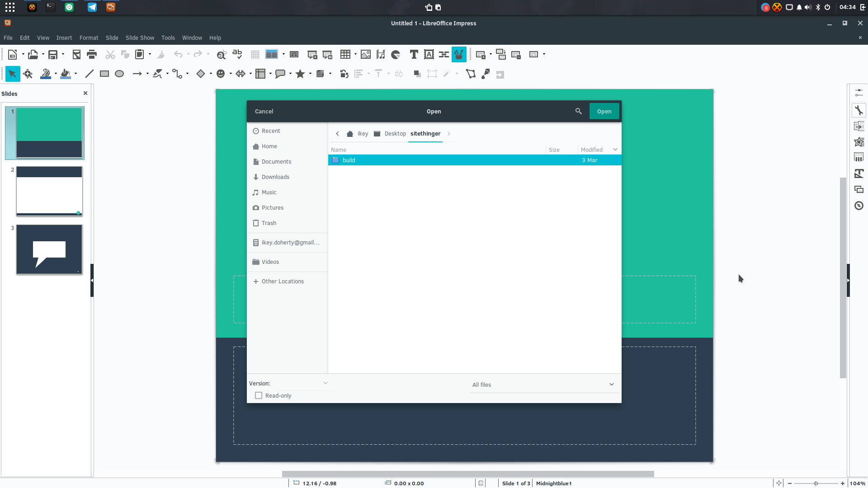Open the Display Views dropdown arrow
Viewport: 868px width, 488px height.
tap(283, 55)
